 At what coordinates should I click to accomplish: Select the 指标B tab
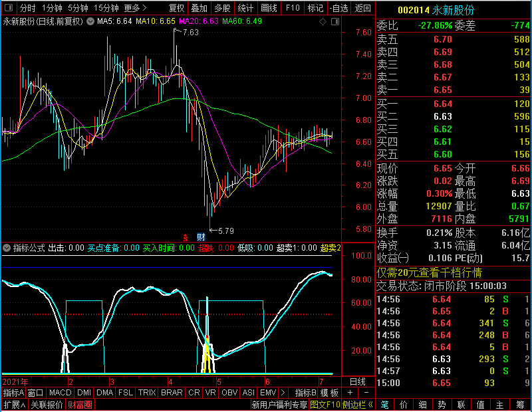tap(305, 393)
